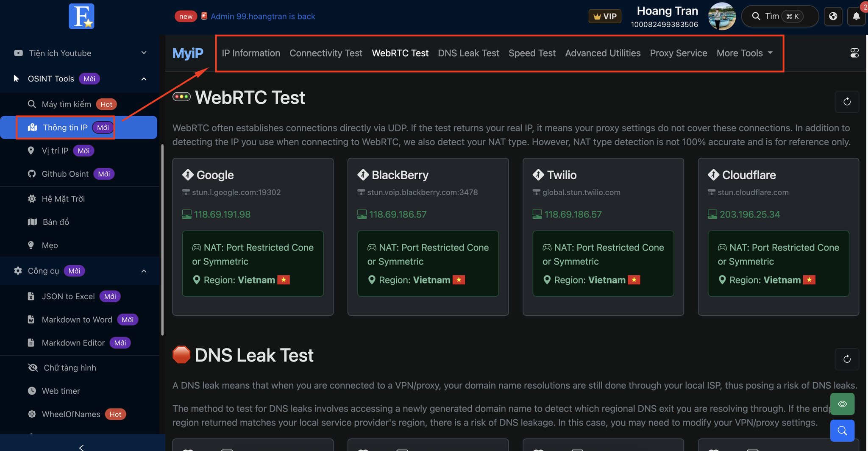This screenshot has height=451, width=868.
Task: Expand Tiện ích Youtube menu
Action: click(81, 53)
